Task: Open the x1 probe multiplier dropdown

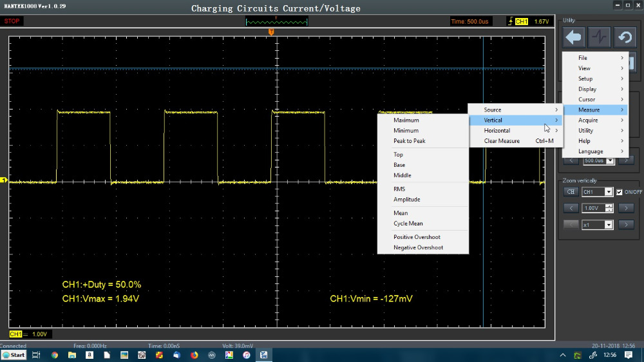Action: (x=609, y=225)
